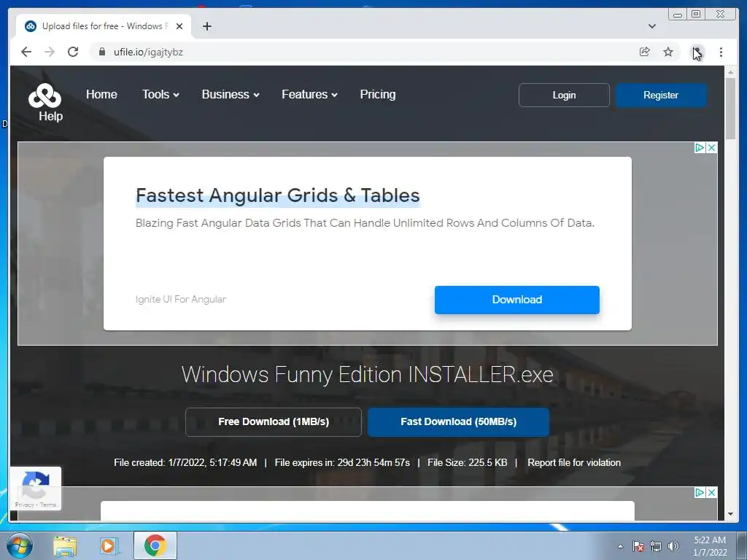The height and width of the screenshot is (560, 747).
Task: Reload the ufile.io page
Action: click(x=73, y=52)
